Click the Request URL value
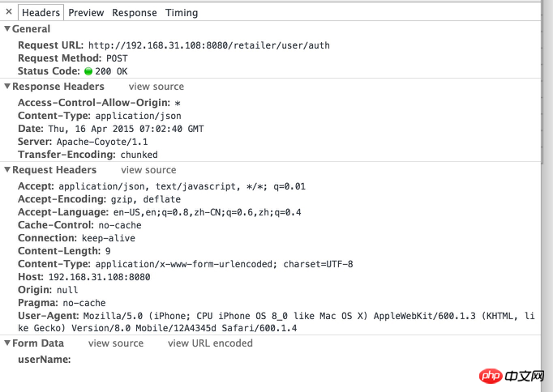The image size is (553, 392). 208,45
